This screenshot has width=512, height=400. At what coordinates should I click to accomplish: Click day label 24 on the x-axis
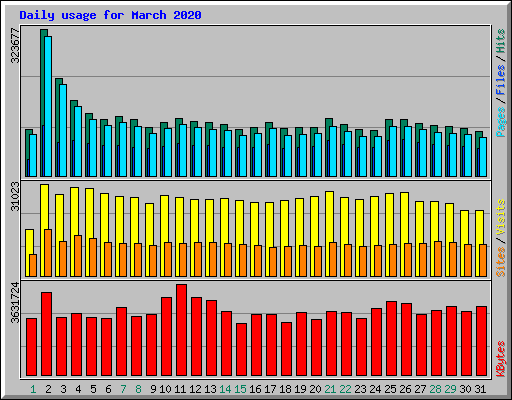tap(375, 389)
